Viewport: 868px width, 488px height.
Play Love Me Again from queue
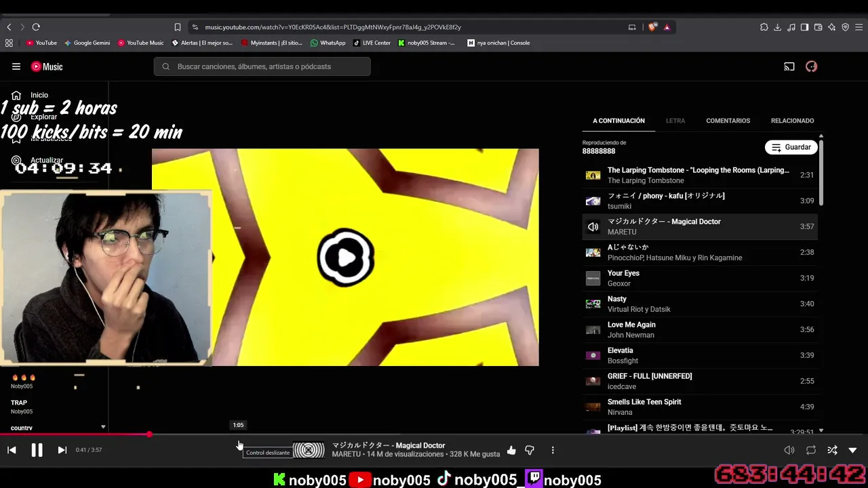tap(700, 329)
